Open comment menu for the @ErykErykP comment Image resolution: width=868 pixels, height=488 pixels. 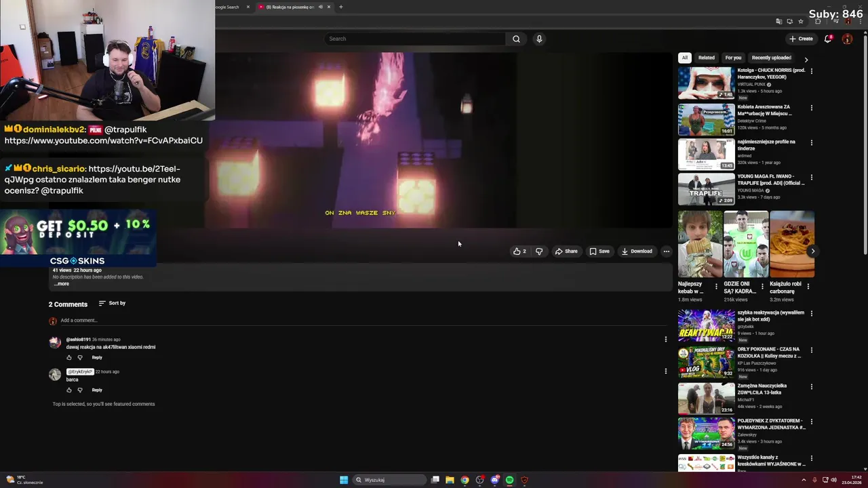click(x=665, y=371)
